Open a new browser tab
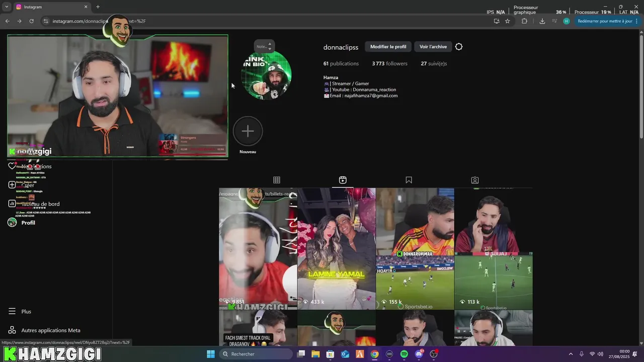The height and width of the screenshot is (362, 644). (x=98, y=7)
